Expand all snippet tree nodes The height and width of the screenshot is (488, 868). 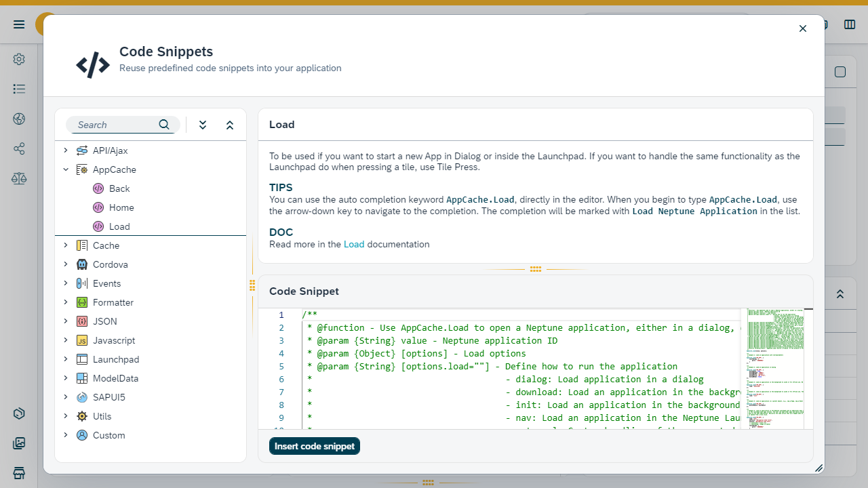pyautogui.click(x=203, y=125)
